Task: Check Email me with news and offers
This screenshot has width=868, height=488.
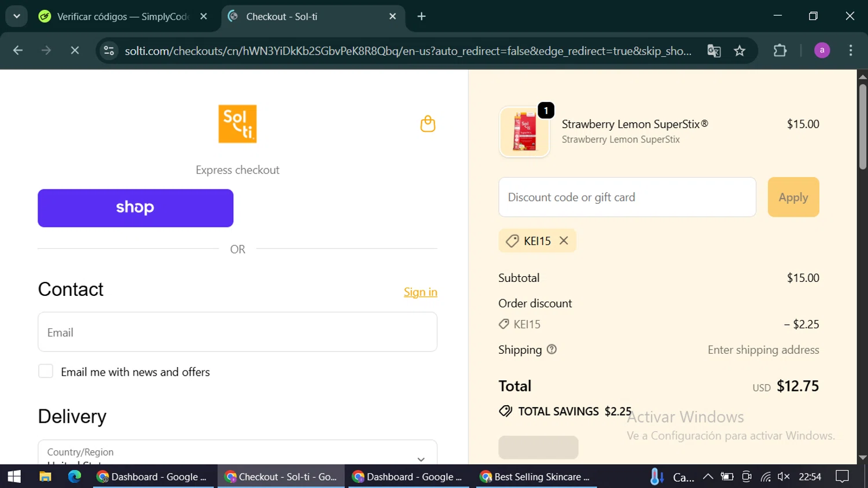Action: [46, 371]
